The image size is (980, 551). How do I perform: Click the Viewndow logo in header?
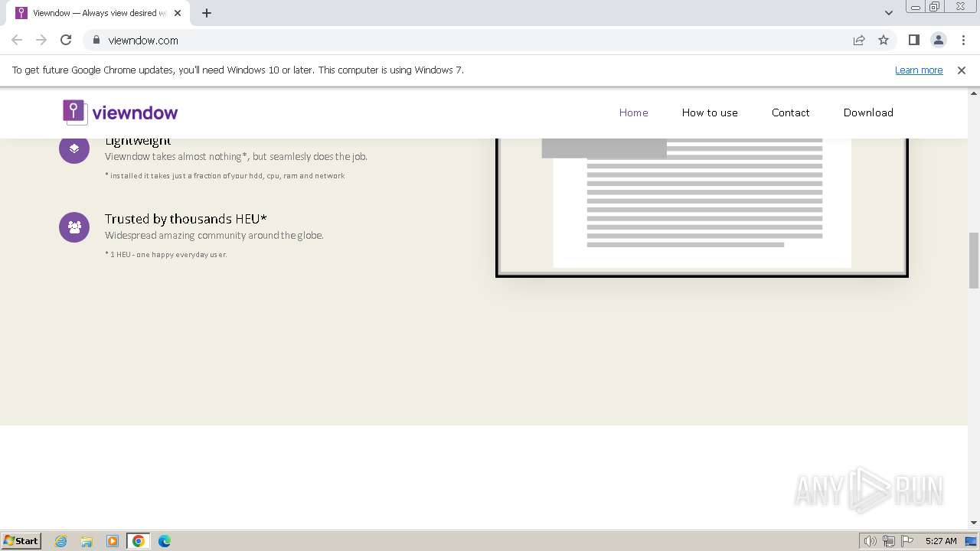pyautogui.click(x=120, y=112)
